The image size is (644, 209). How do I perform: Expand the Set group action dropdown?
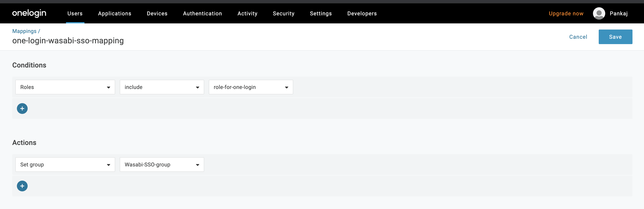coord(108,165)
